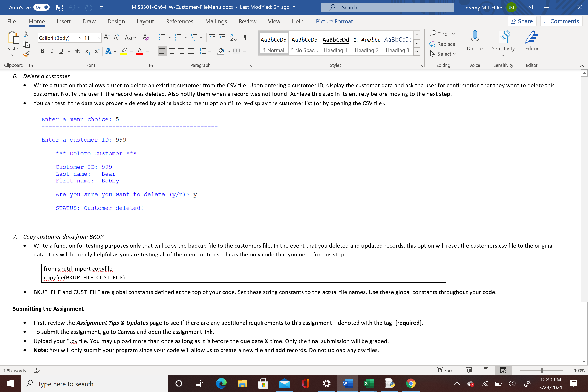Open the Select dropdown in Editing group
588x392 pixels.
click(x=443, y=54)
